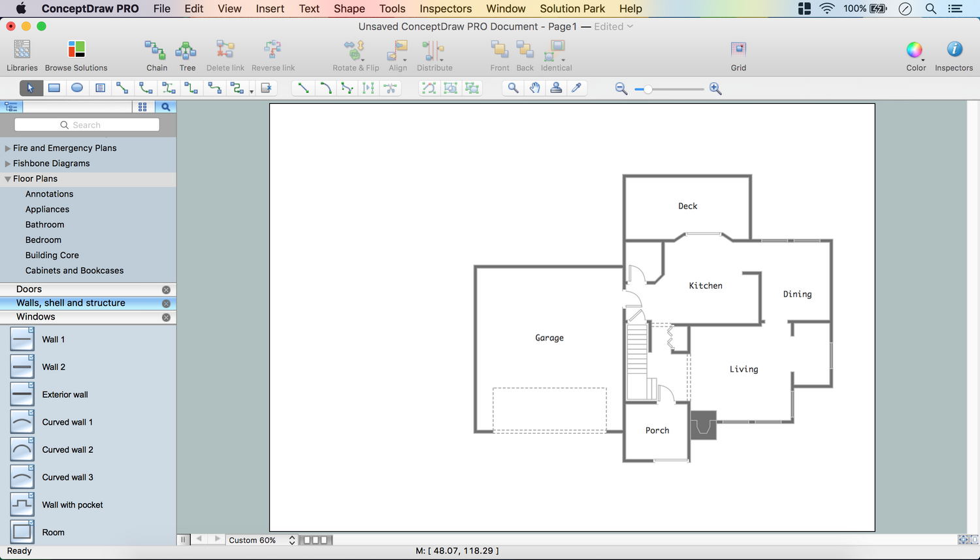Click the library Search field

[87, 125]
